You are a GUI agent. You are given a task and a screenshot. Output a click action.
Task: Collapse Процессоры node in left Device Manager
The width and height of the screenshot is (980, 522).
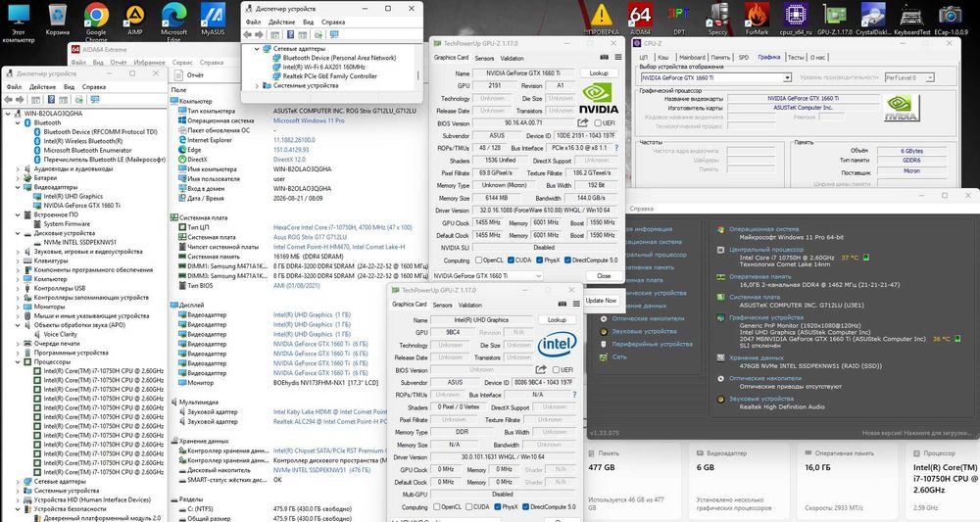point(18,361)
